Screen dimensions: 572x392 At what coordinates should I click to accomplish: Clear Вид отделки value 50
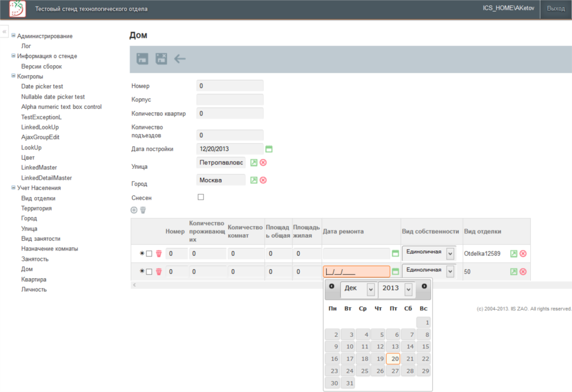tap(523, 272)
